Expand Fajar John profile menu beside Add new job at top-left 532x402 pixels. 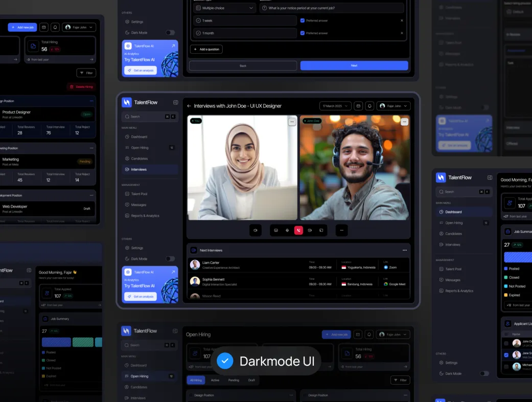(80, 28)
